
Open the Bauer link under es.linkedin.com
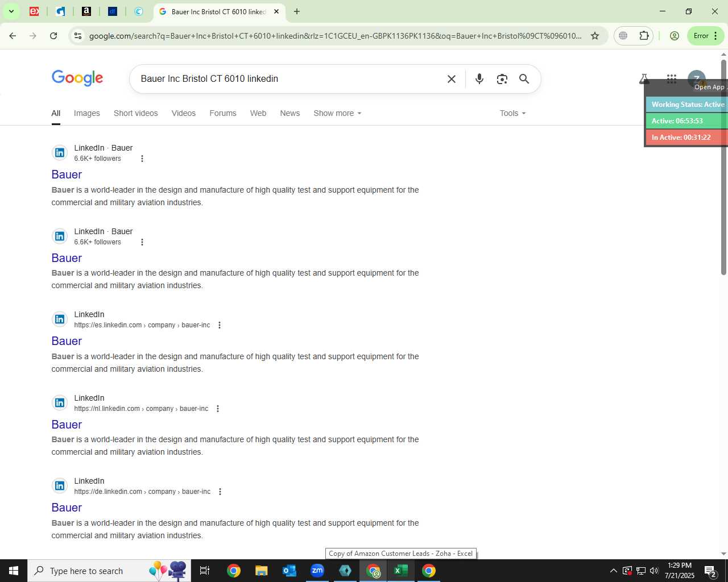(x=67, y=341)
